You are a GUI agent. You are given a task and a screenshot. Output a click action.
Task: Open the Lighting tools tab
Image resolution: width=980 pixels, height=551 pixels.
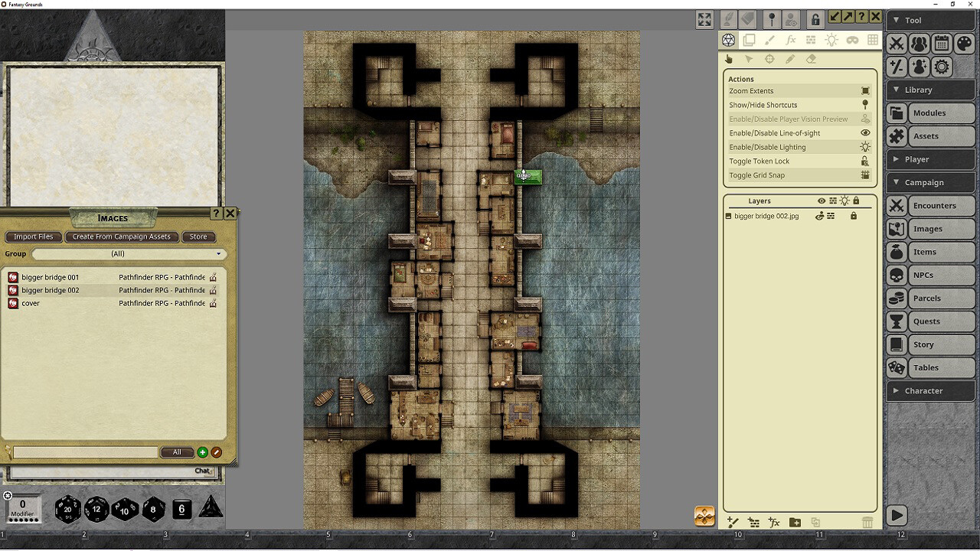pyautogui.click(x=832, y=40)
